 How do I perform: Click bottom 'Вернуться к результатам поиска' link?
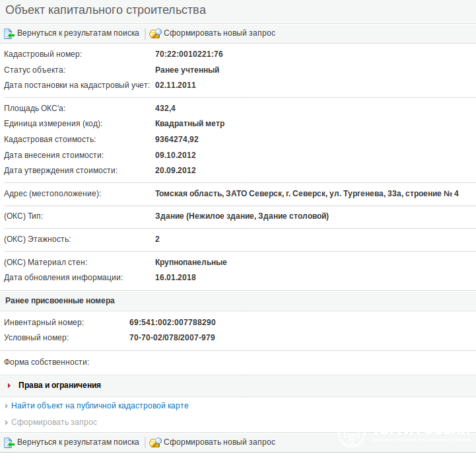point(78,442)
